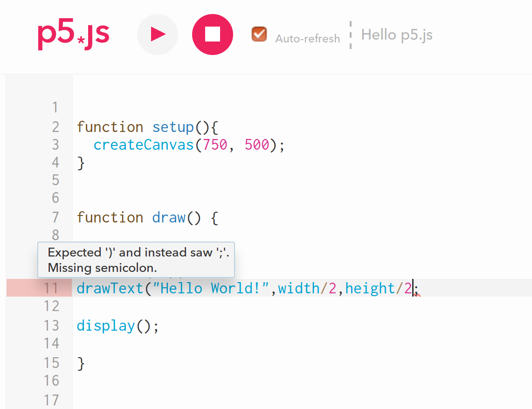Click the createCanvas call on line 3
Image resolution: width=532 pixels, height=409 pixels.
[x=143, y=145]
